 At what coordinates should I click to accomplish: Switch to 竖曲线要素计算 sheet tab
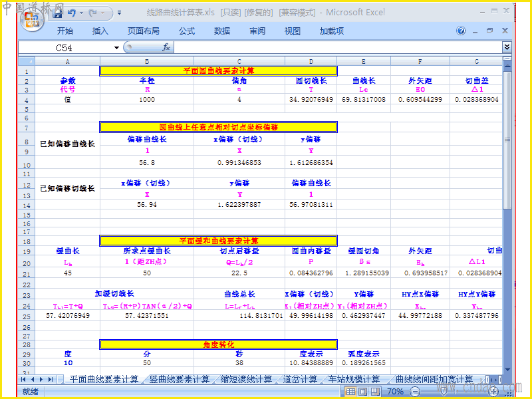coord(180,379)
